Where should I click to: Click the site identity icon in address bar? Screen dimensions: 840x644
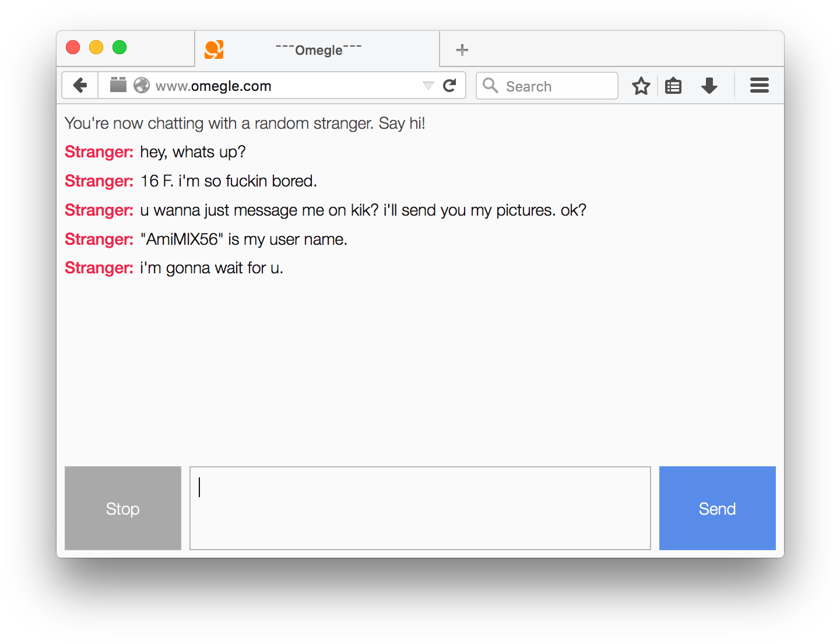click(x=118, y=85)
